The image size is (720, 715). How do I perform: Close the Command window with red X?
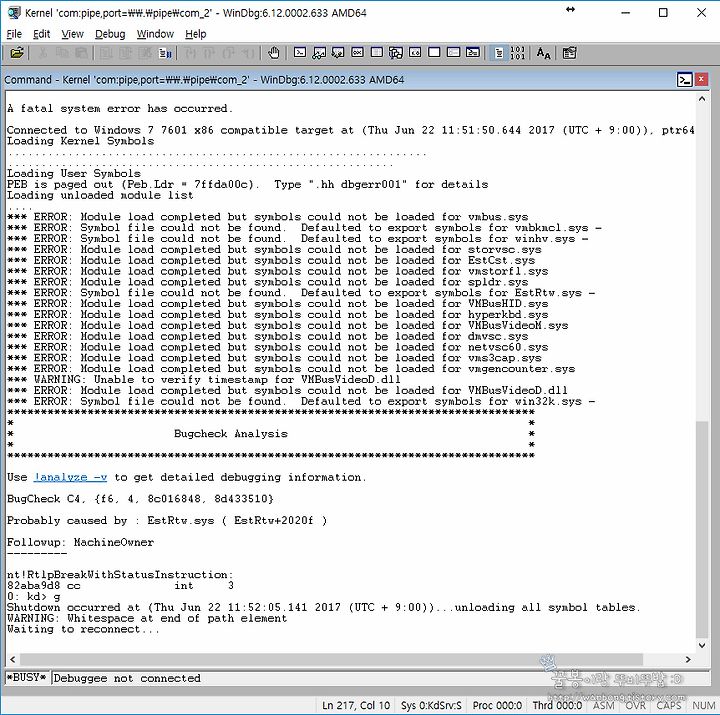[x=701, y=80]
